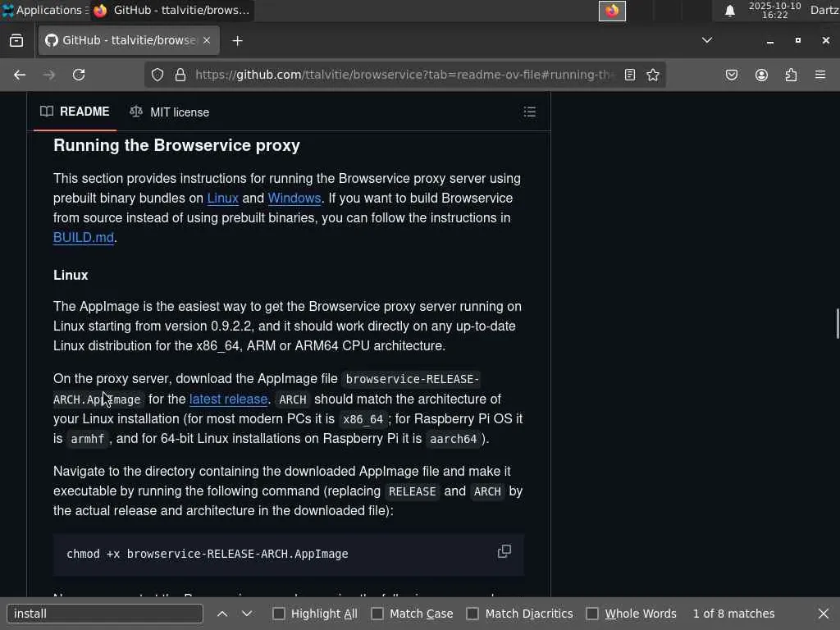Open the Windows link
Screen dimensions: 840x630
(x=294, y=199)
